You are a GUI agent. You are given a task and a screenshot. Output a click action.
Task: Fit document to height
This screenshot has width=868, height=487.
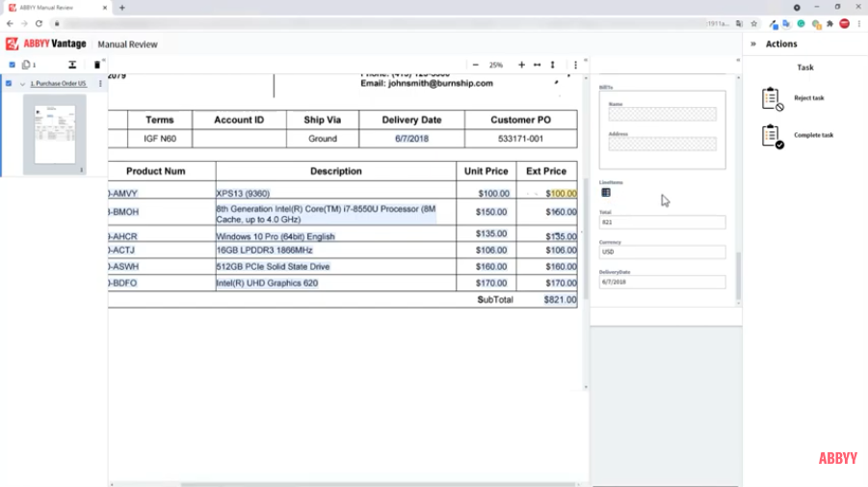tap(552, 65)
